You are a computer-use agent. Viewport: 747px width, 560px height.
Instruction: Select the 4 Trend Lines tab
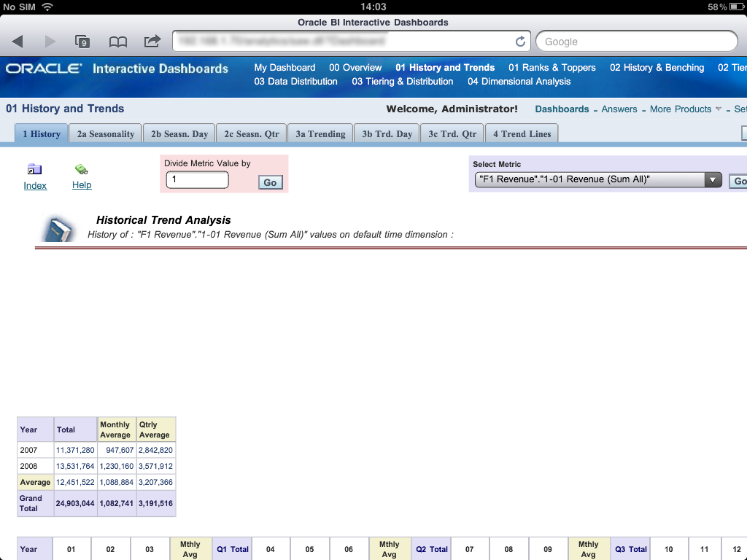[522, 134]
